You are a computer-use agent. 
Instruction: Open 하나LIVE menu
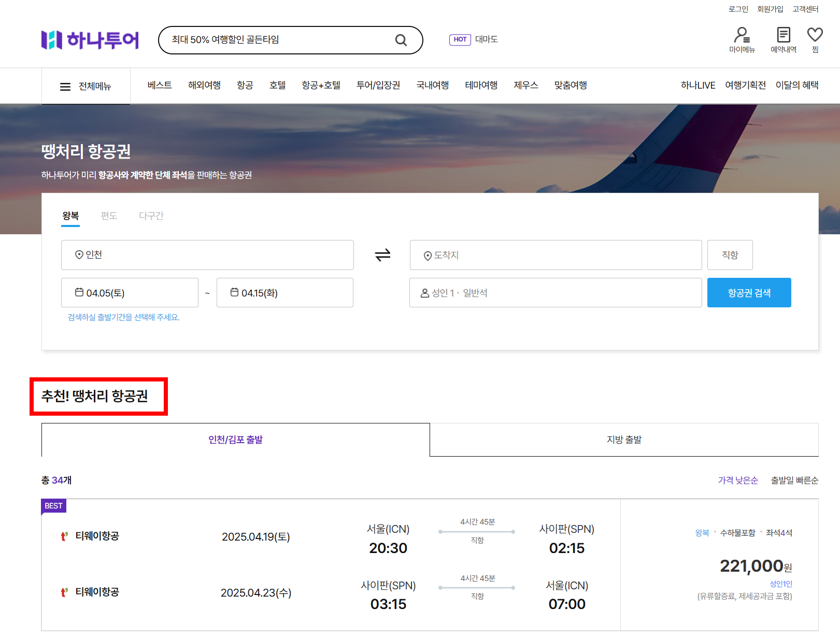tap(698, 85)
